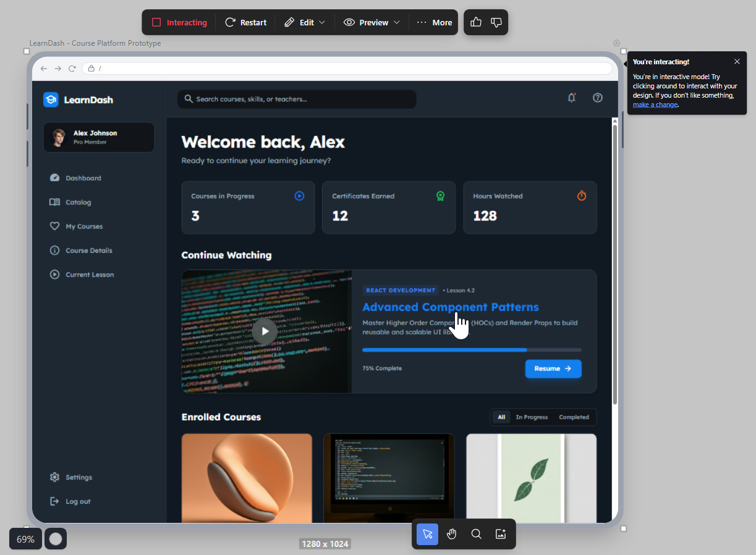Open the green leaf course thumbnail

pos(532,478)
